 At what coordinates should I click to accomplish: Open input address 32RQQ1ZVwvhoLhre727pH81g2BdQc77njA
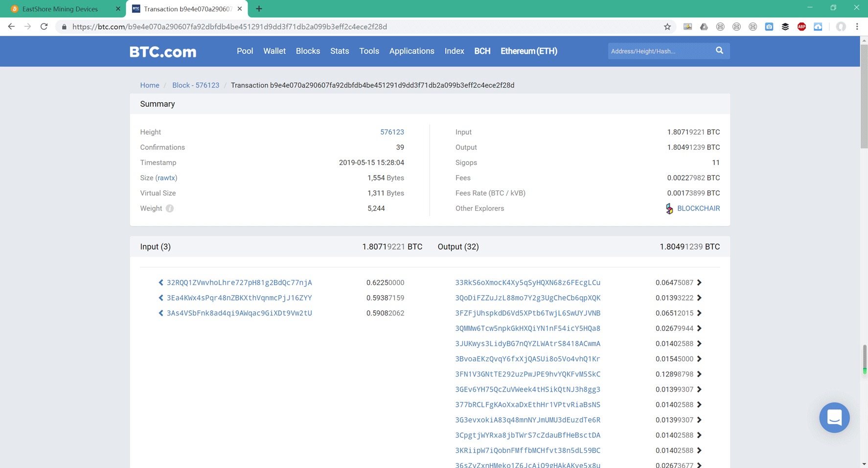(239, 282)
